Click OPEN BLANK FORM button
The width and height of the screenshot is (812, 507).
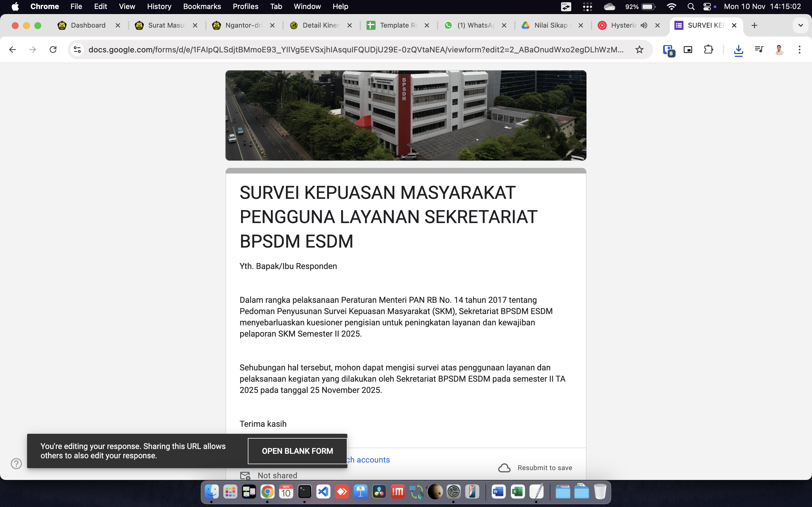297,451
